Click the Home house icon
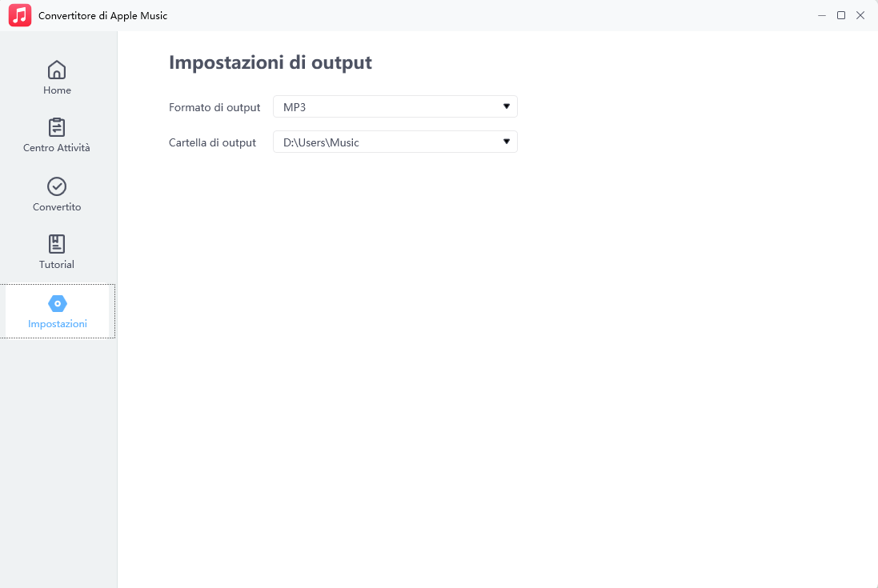878x588 pixels. coord(57,70)
